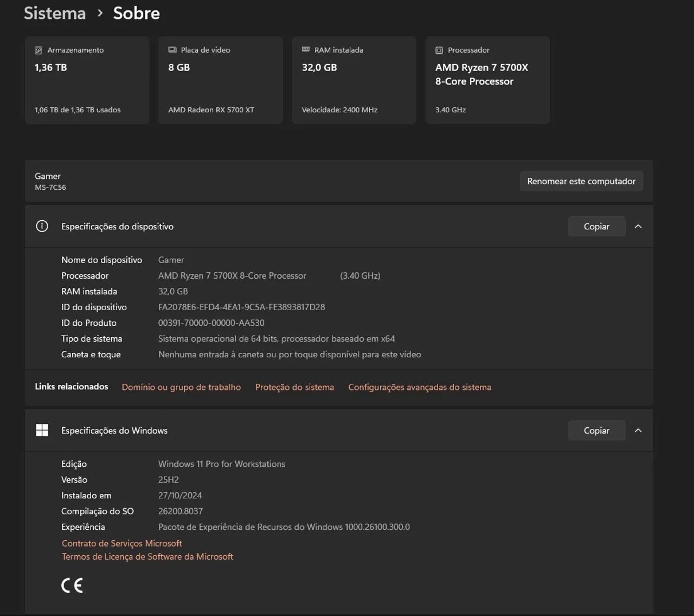This screenshot has height=616, width=694.
Task: Click the Edição label
Action: tap(74, 464)
